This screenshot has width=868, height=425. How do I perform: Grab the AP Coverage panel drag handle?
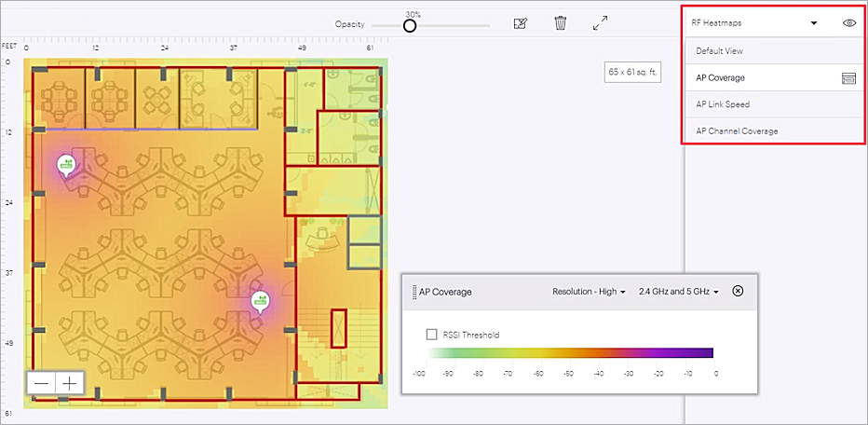[414, 292]
